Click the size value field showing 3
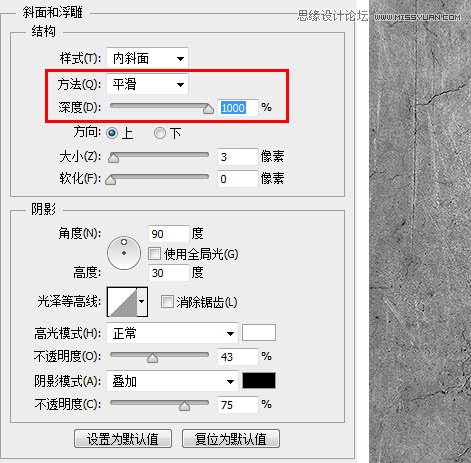471x463 pixels. click(238, 157)
